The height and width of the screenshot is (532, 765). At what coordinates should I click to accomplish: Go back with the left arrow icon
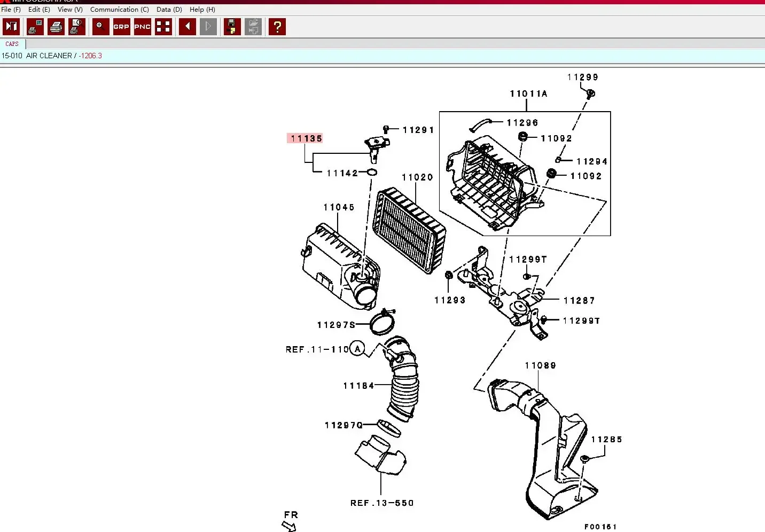187,27
